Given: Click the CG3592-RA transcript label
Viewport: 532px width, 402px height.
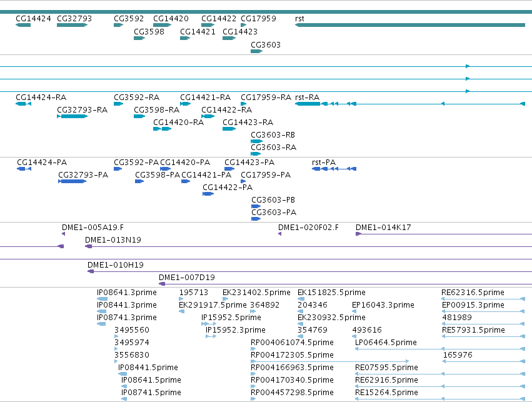Looking at the screenshot, I should (137, 98).
